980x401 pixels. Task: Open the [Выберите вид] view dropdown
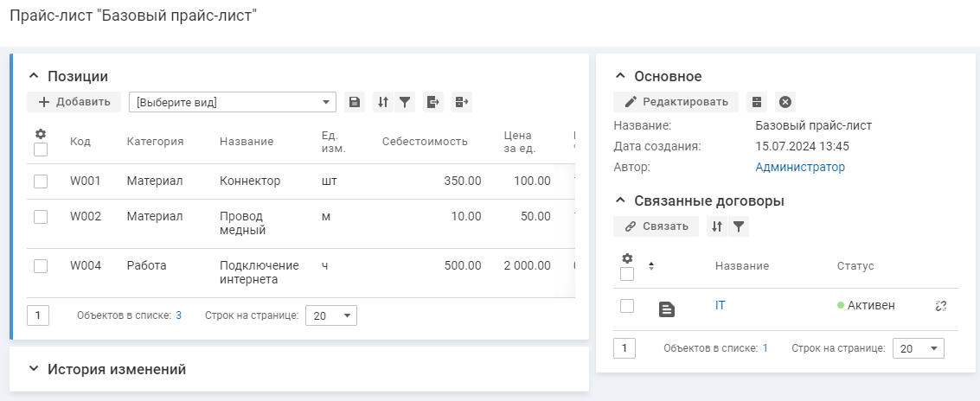232,102
